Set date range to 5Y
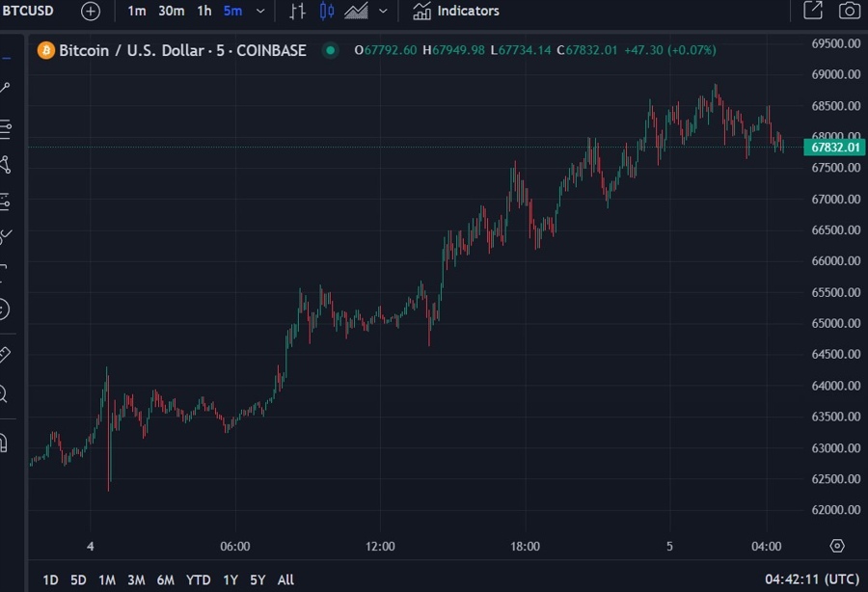Viewport: 868px width, 592px height. 258,579
